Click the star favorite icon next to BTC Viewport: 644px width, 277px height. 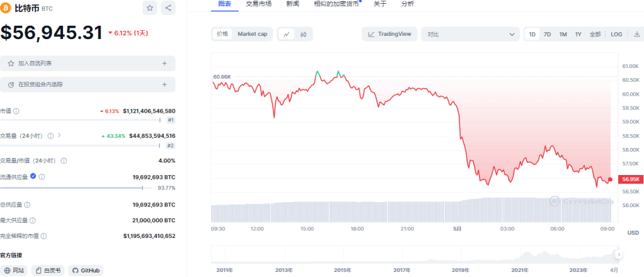click(x=150, y=8)
